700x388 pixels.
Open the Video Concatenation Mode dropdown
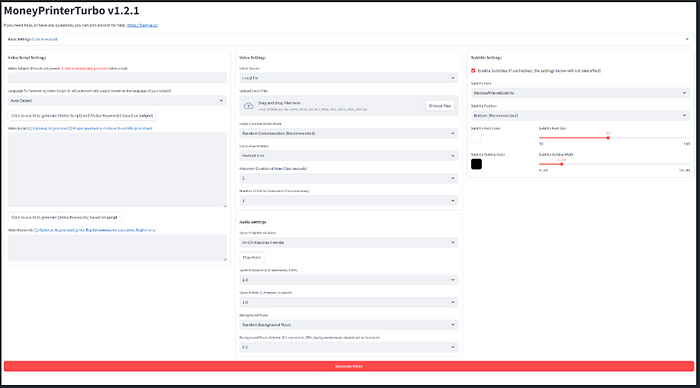pyautogui.click(x=348, y=133)
